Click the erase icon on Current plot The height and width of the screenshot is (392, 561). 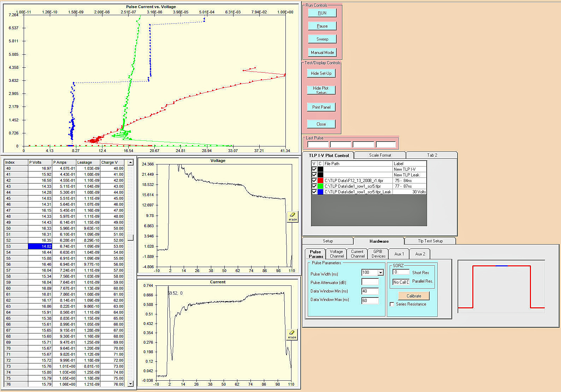292,334
